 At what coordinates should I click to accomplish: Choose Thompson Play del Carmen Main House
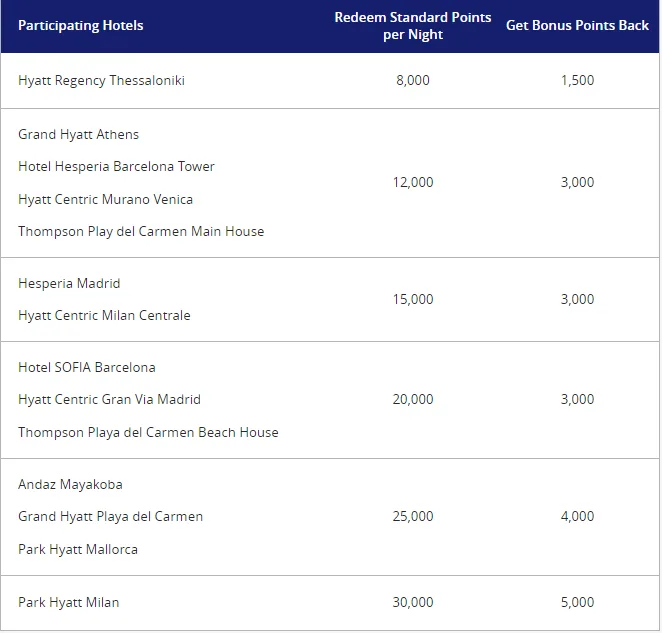tap(141, 231)
